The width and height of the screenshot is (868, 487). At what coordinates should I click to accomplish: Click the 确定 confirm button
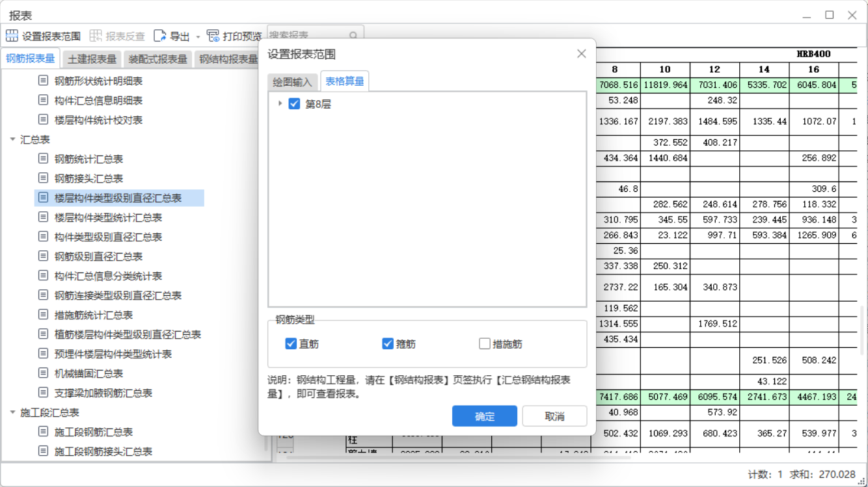[x=484, y=416]
